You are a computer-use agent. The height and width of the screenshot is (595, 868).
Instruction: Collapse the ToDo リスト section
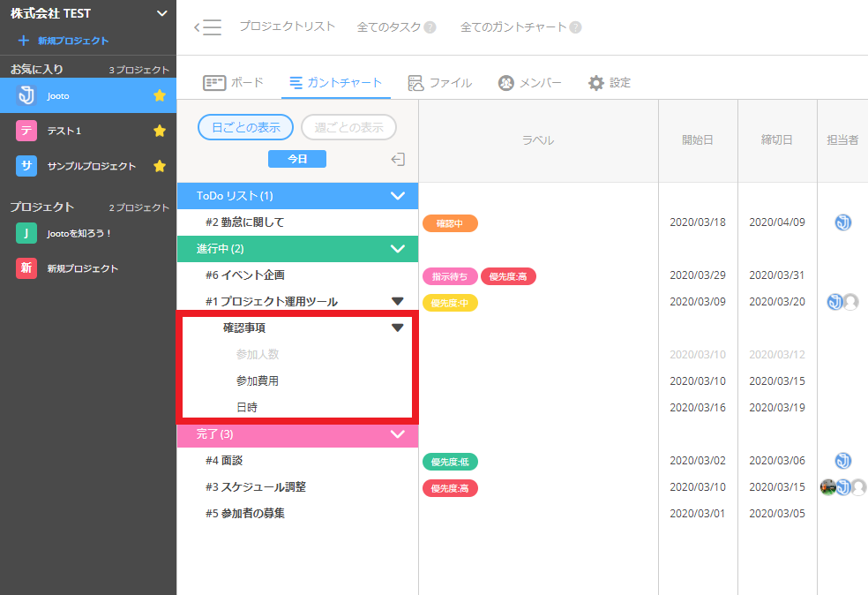[397, 196]
